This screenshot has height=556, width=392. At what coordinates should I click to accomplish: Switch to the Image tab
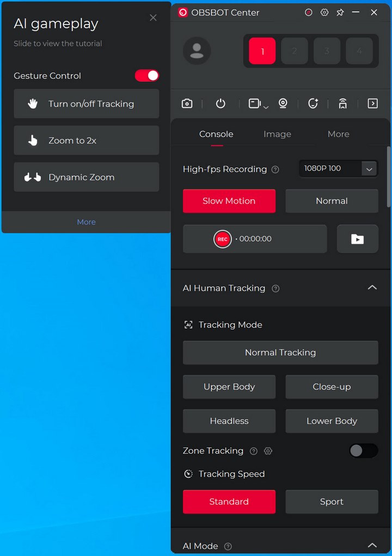(x=277, y=134)
